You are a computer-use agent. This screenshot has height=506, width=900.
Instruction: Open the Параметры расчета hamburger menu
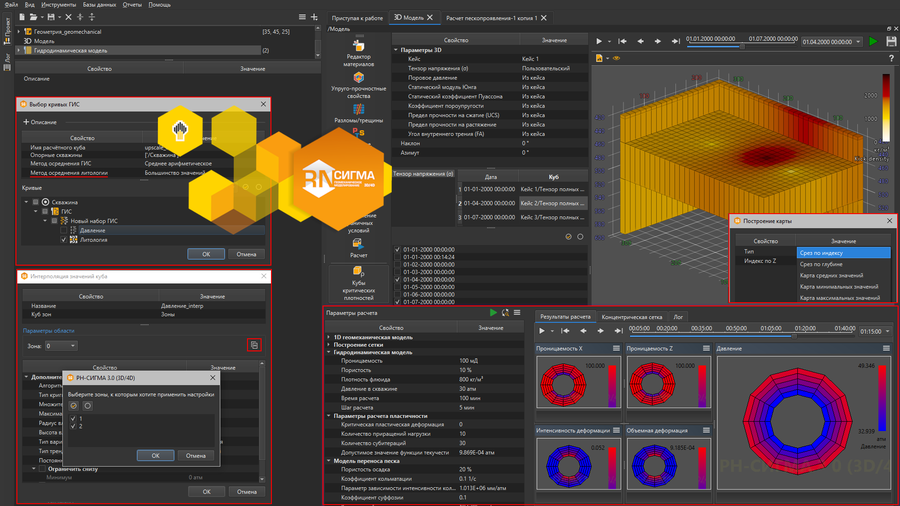click(x=517, y=313)
